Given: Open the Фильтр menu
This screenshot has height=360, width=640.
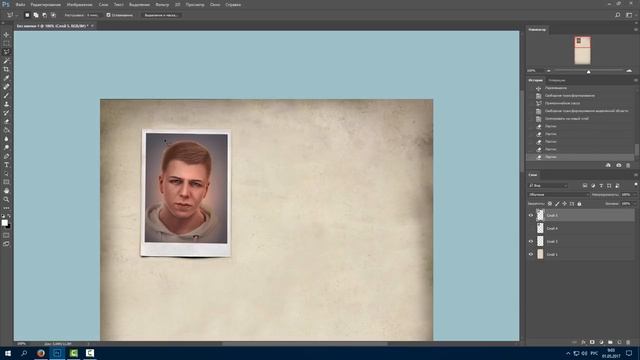Looking at the screenshot, I should pyautogui.click(x=162, y=4).
